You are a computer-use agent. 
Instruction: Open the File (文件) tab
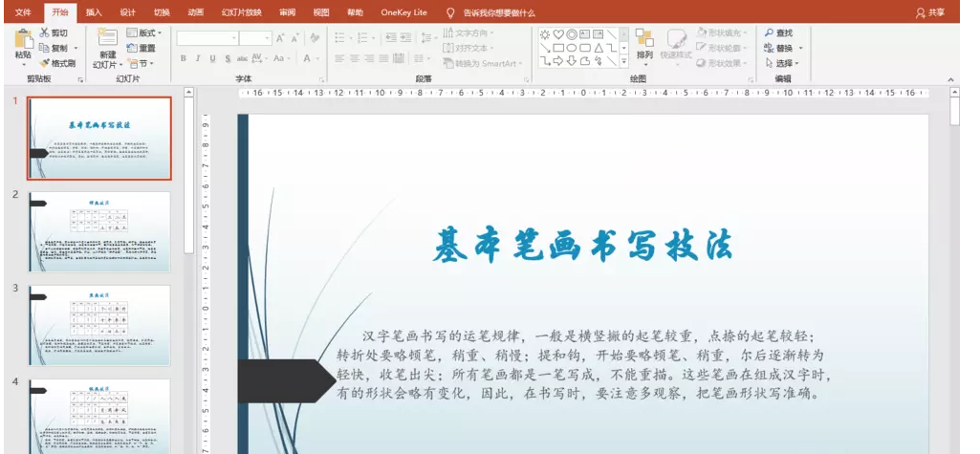[x=23, y=12]
